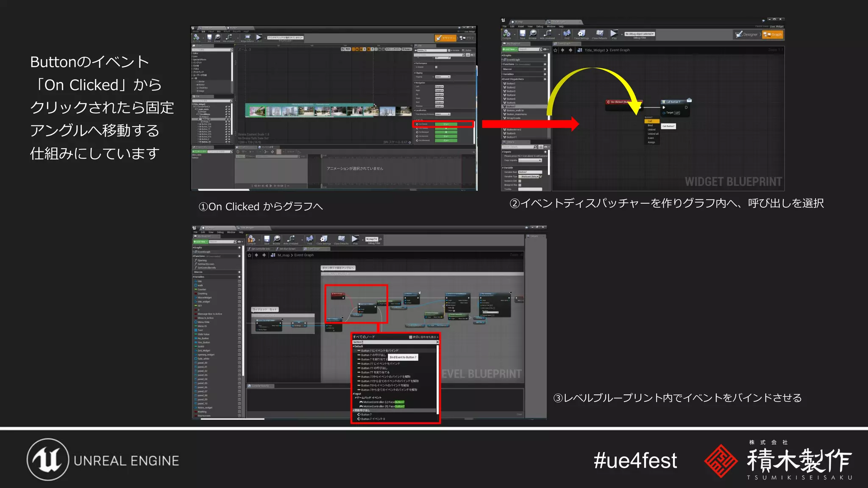Click Browse in the Level Blueprint window toolbar

click(277, 240)
